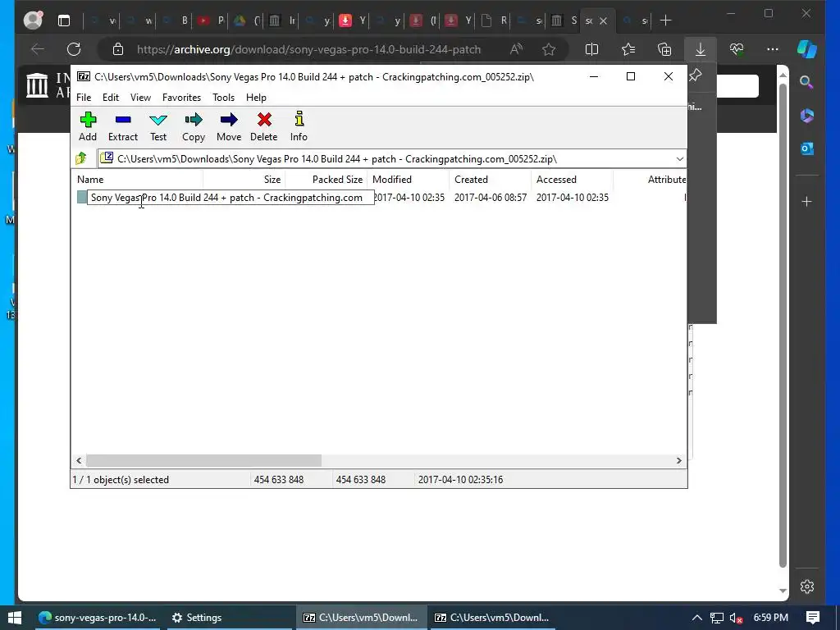This screenshot has height=630, width=840.
Task: Open the 7-Zip Edit menu
Action: (111, 98)
